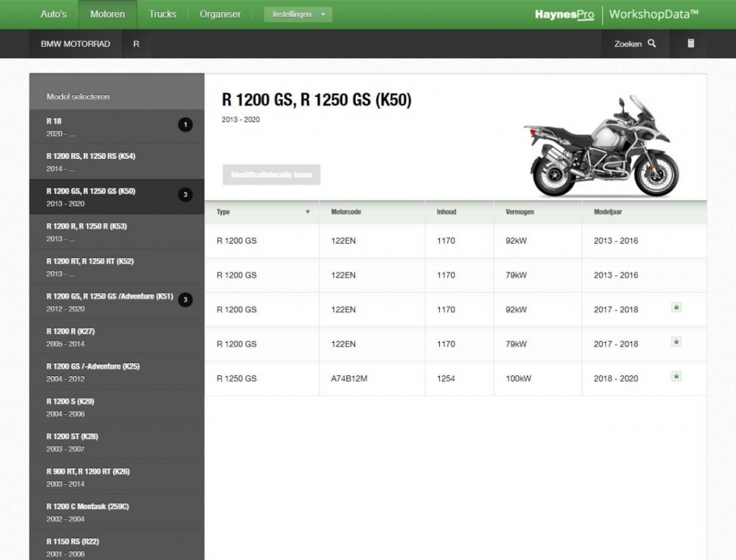Select R 1200 GS 92kW 2013 - 2016 row
Image resolution: width=736 pixels, height=560 pixels.
click(x=456, y=241)
